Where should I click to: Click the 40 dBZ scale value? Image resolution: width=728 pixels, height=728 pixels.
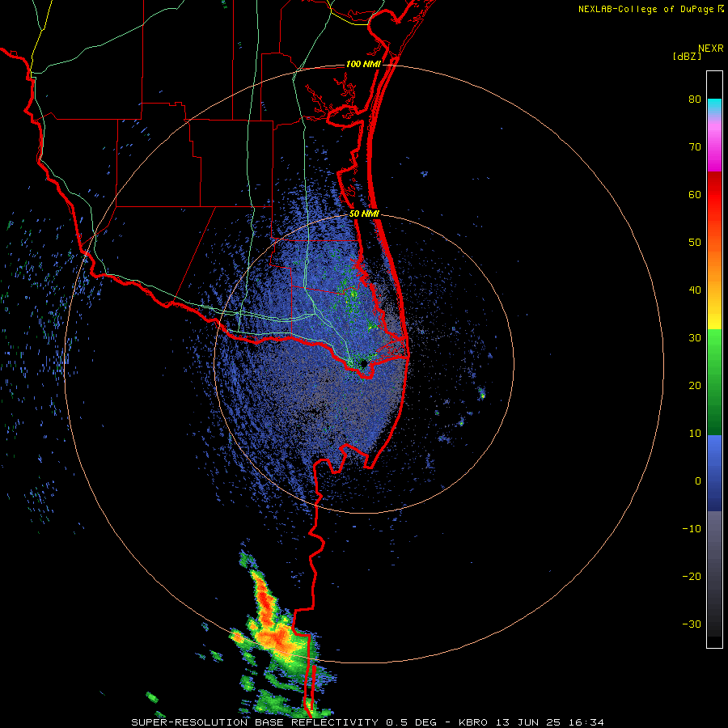[x=695, y=290]
